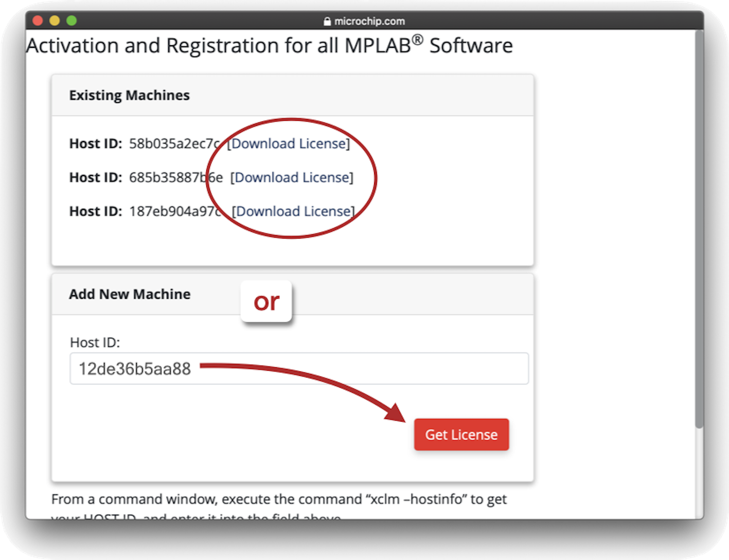
Task: Click the red "or" label box
Action: pyautogui.click(x=266, y=302)
